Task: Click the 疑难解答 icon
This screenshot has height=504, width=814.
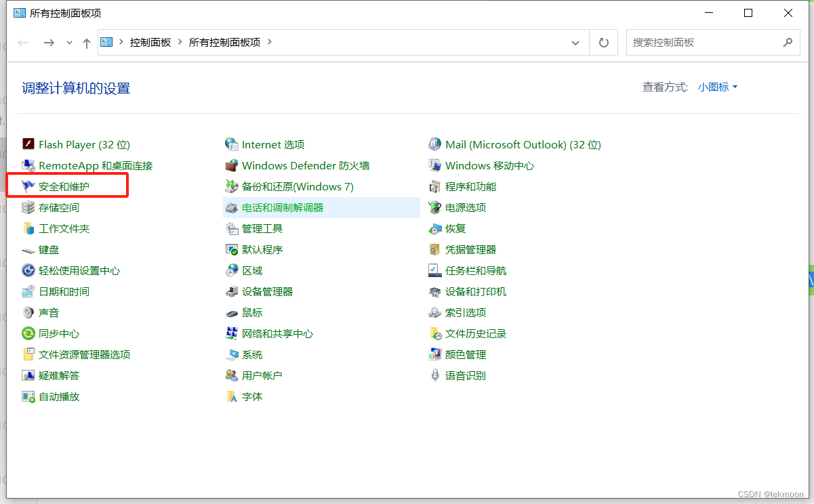Action: click(x=28, y=375)
